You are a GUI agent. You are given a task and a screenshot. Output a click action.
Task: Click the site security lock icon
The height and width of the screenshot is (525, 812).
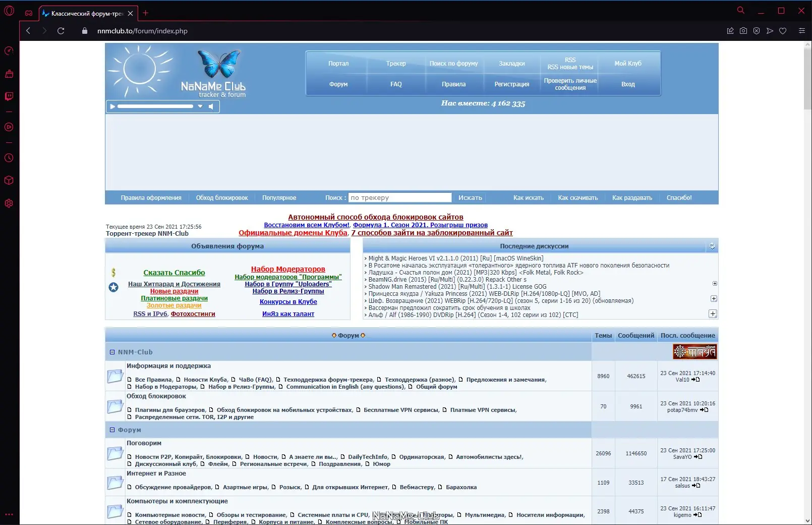pos(85,31)
